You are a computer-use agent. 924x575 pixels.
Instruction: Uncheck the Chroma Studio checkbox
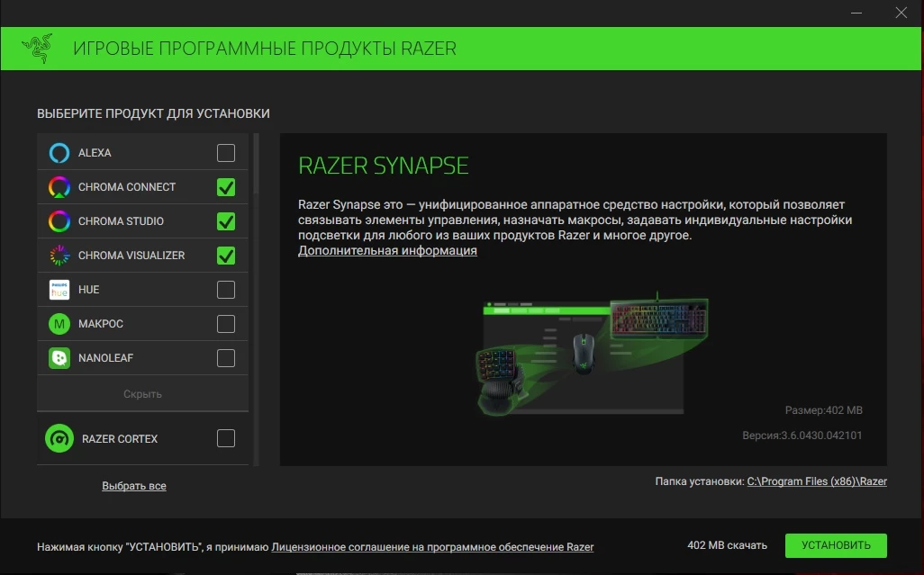(x=226, y=221)
